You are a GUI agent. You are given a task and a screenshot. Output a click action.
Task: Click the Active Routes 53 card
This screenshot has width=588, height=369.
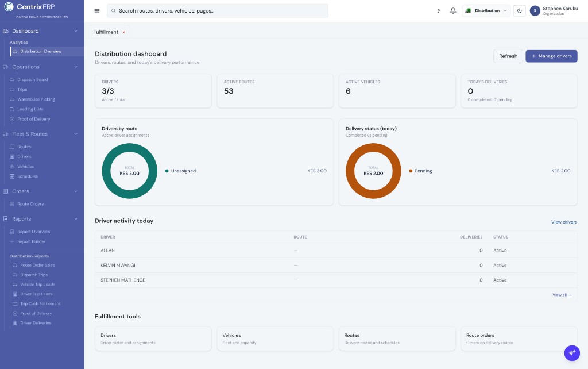coord(275,91)
